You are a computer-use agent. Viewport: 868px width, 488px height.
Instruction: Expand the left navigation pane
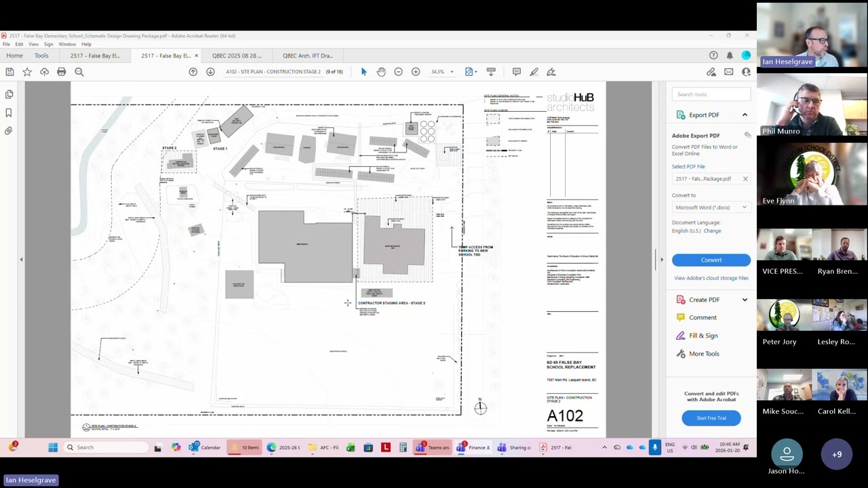point(21,260)
